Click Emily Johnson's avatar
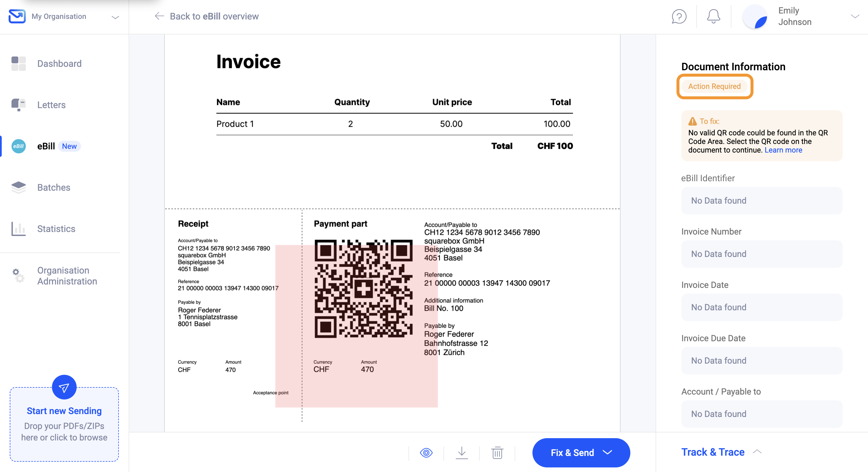The width and height of the screenshot is (868, 472). coord(755,17)
